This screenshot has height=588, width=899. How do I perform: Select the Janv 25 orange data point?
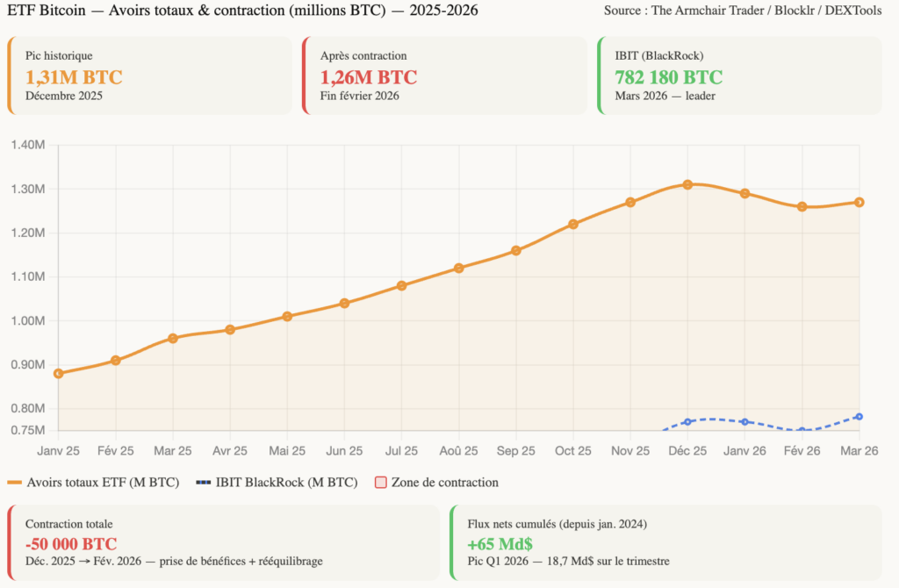(x=59, y=373)
